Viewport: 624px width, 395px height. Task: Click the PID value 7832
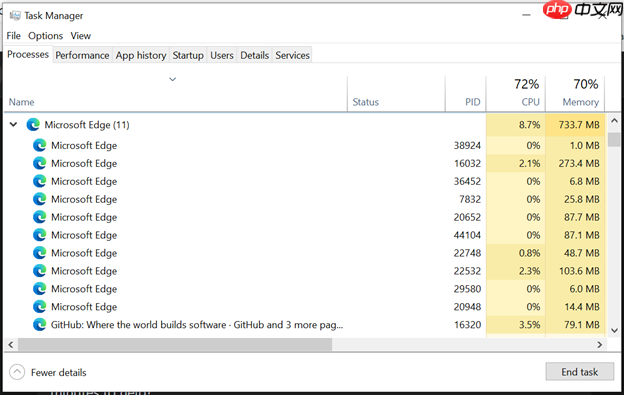pos(470,199)
